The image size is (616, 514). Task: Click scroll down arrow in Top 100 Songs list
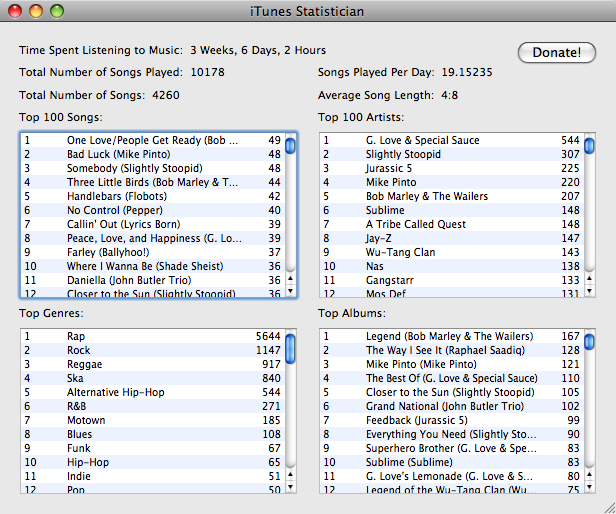(x=290, y=291)
